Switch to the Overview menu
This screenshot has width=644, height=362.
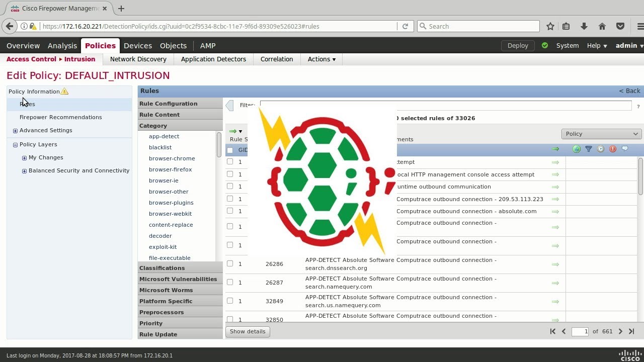(23, 45)
